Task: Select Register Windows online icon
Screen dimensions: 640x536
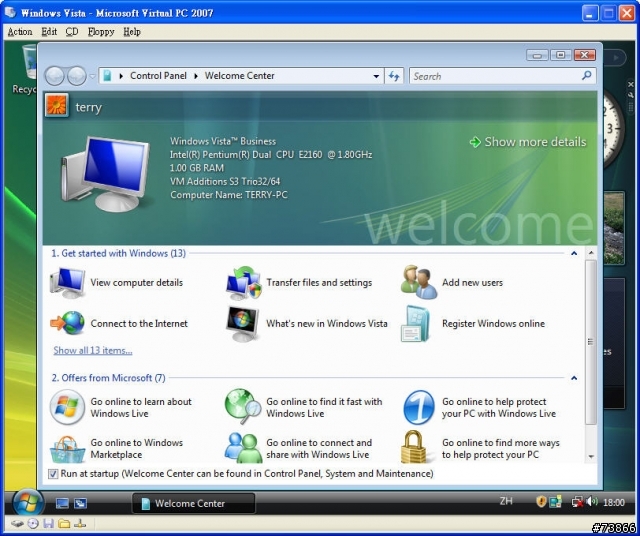Action: tap(416, 324)
